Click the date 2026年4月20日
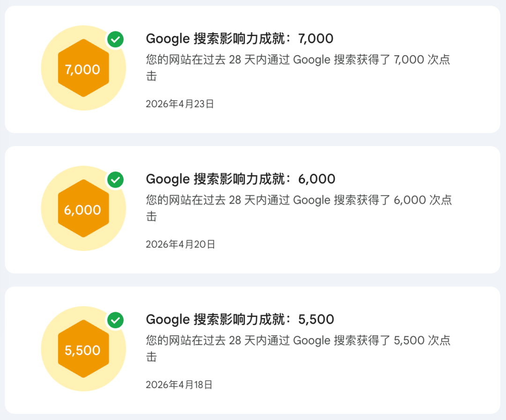506x420 pixels. tap(180, 244)
